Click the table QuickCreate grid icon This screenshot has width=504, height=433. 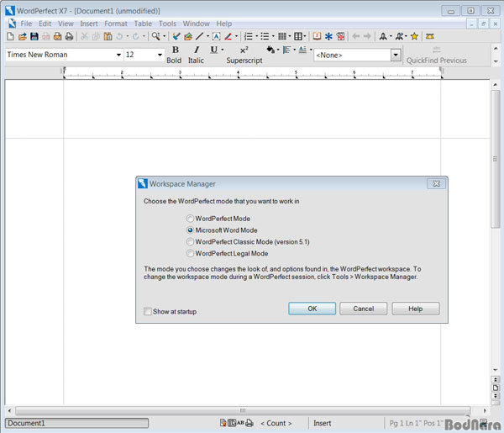pos(298,36)
